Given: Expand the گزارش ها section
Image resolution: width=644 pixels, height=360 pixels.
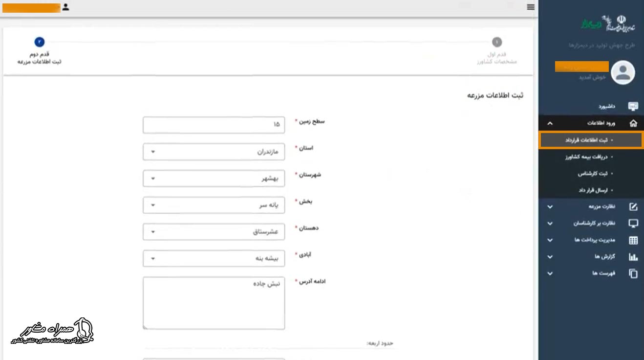Looking at the screenshot, I should pos(549,256).
